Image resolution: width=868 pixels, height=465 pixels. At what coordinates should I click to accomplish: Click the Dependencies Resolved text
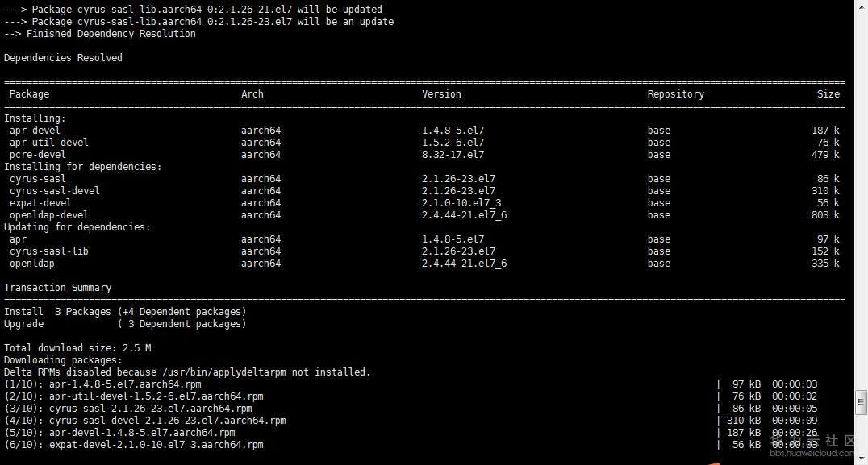coord(63,58)
